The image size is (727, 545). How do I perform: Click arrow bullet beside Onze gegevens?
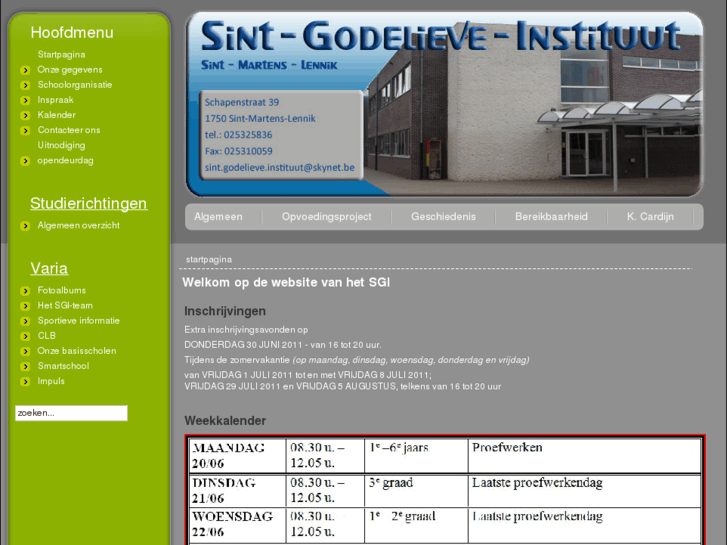[x=25, y=71]
